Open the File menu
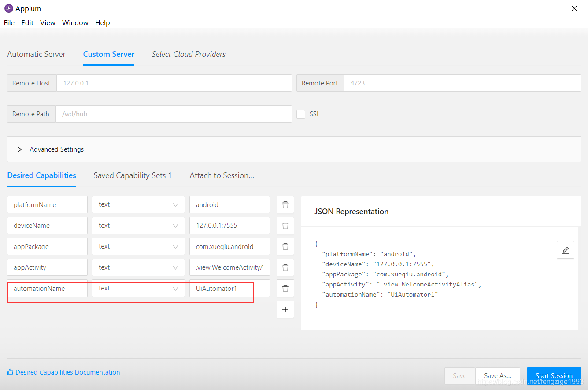This screenshot has width=588, height=390. pyautogui.click(x=9, y=22)
